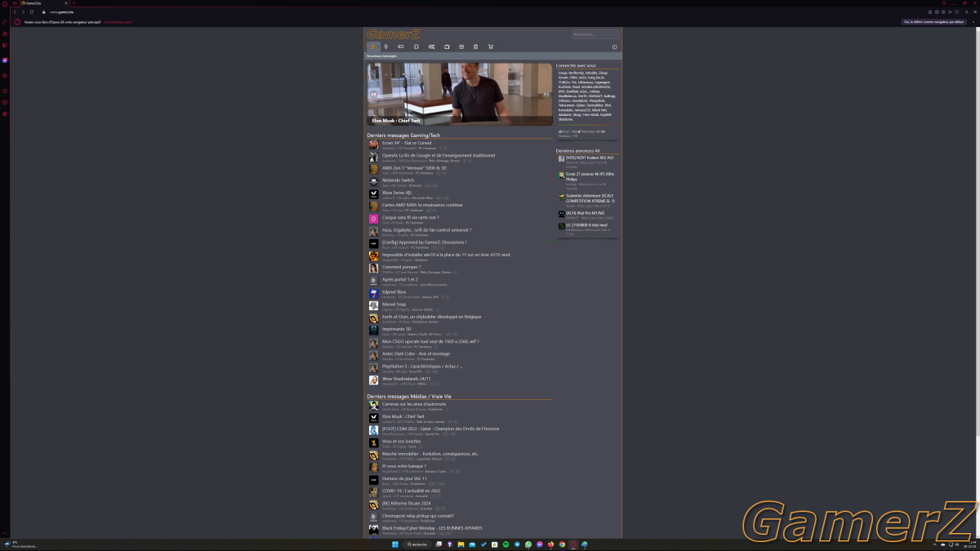Open 'Humeur du jour Vol. 11' thread
This screenshot has width=980, height=551.
404,478
